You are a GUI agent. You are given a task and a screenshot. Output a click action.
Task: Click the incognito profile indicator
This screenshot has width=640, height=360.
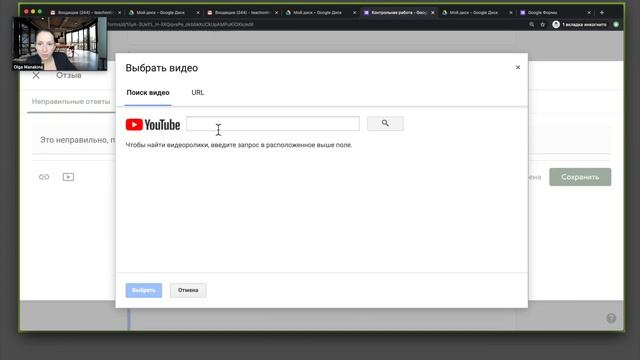pyautogui.click(x=580, y=24)
